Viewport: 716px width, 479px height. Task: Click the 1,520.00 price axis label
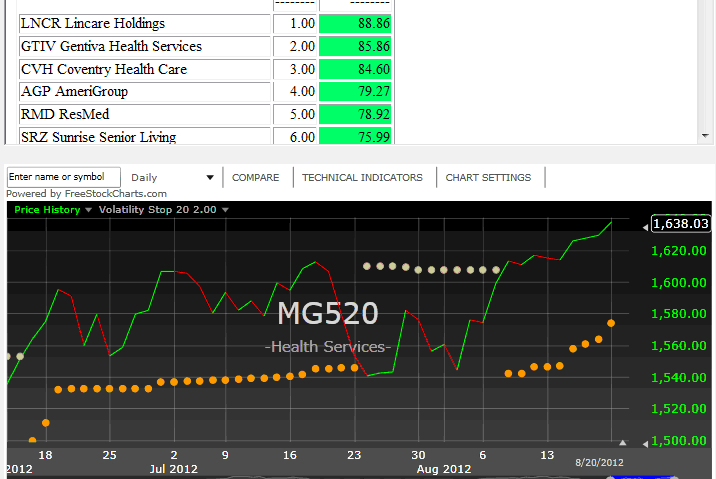(x=679, y=409)
